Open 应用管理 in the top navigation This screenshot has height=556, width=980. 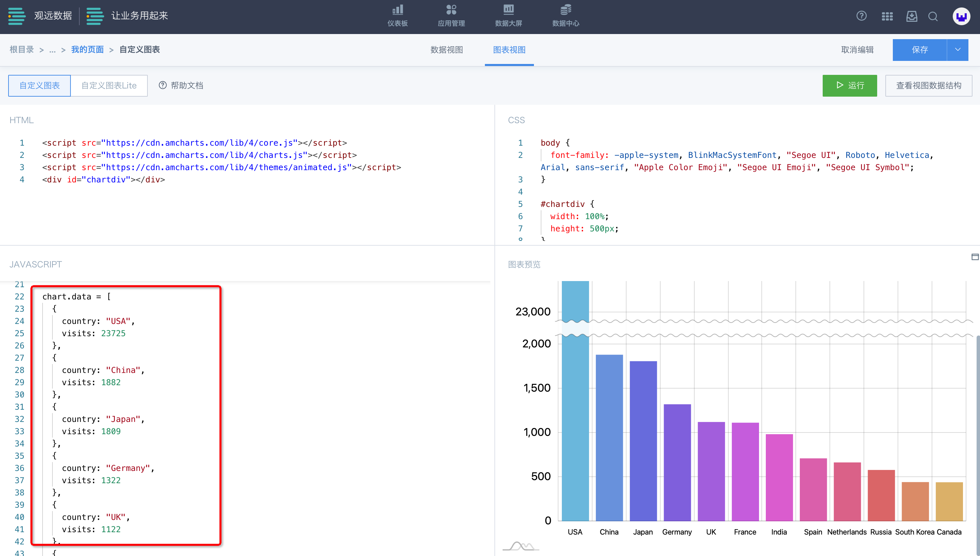[x=451, y=16]
